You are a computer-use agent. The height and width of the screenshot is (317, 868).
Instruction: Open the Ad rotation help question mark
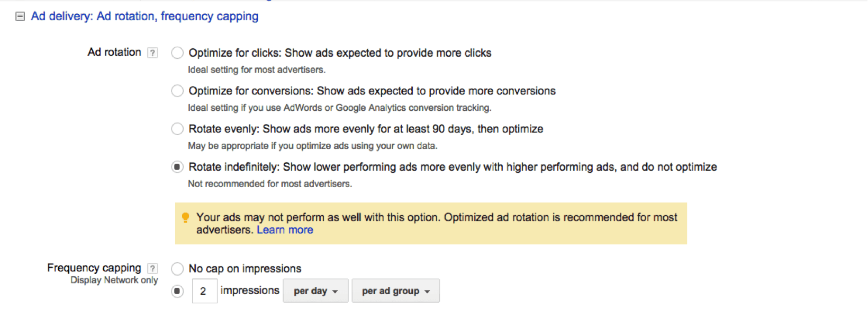pyautogui.click(x=152, y=52)
